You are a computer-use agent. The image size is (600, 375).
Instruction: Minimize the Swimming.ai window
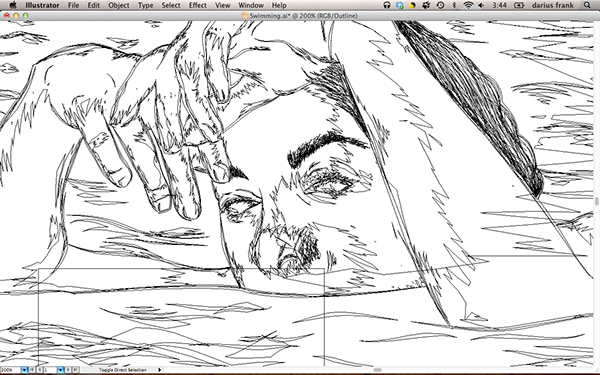pos(16,16)
